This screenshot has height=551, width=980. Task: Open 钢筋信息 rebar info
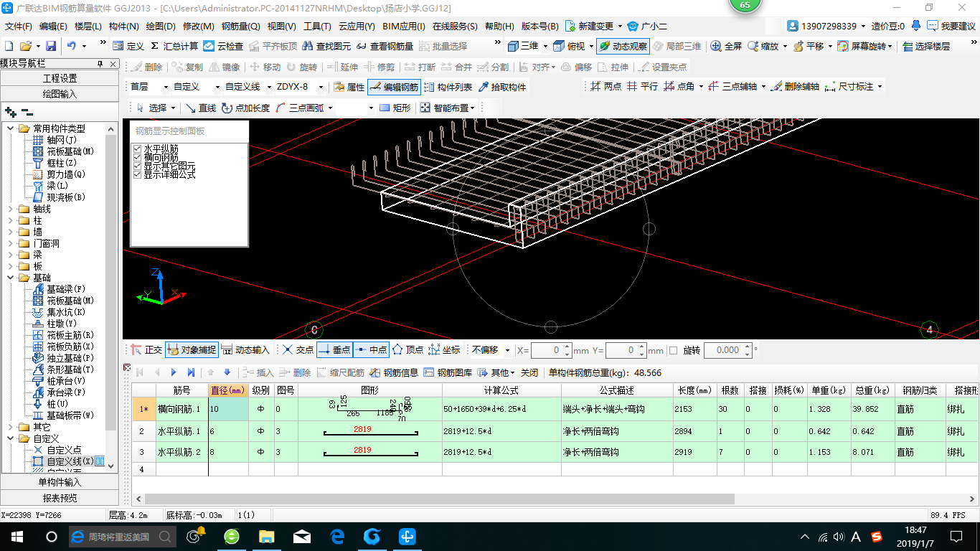[x=394, y=372]
